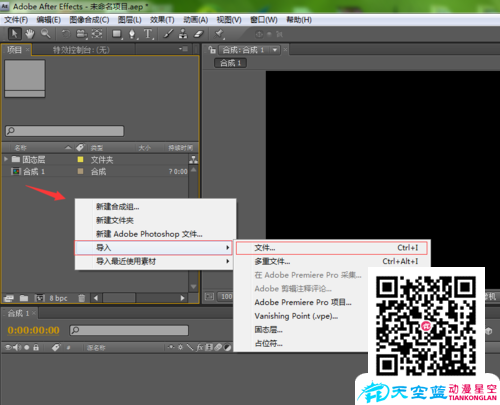This screenshot has width=500, height=405.
Task: Select the Clone Stamp tool
Action: click(183, 34)
